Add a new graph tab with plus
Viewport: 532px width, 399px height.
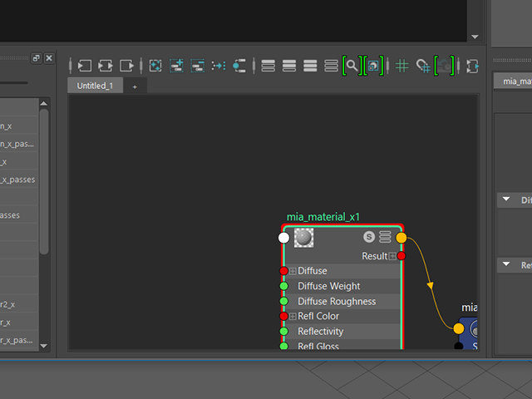tap(135, 86)
